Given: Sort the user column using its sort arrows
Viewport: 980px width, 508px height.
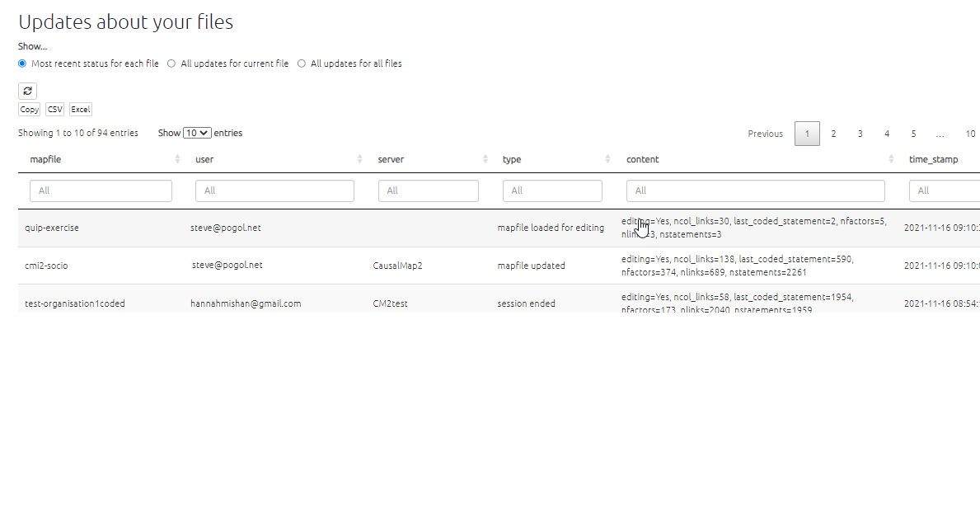Looking at the screenshot, I should click(x=359, y=159).
